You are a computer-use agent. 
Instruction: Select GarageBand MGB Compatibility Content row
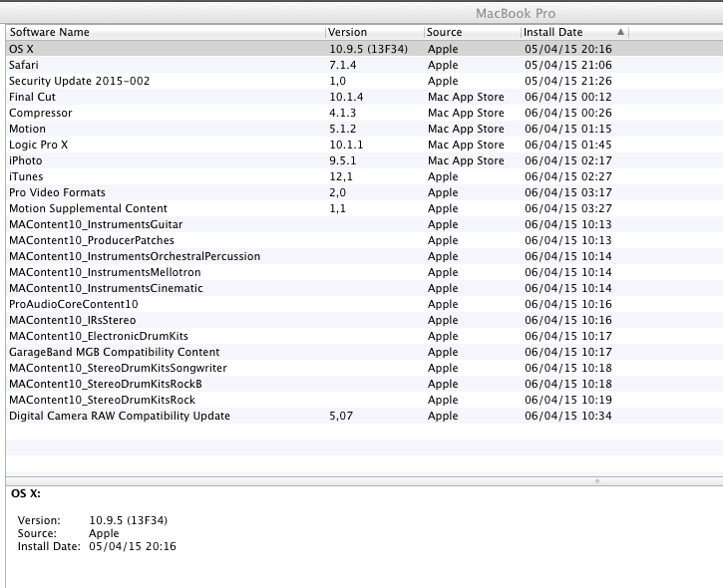tap(365, 352)
